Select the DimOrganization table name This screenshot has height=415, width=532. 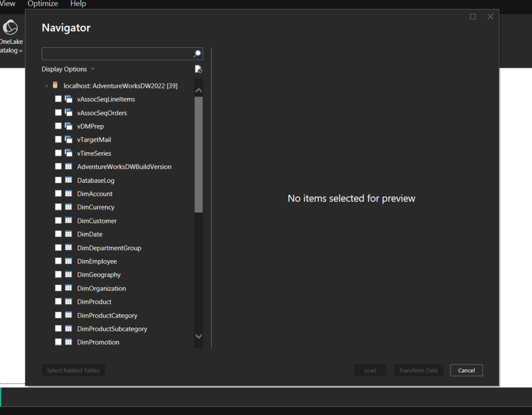(101, 288)
